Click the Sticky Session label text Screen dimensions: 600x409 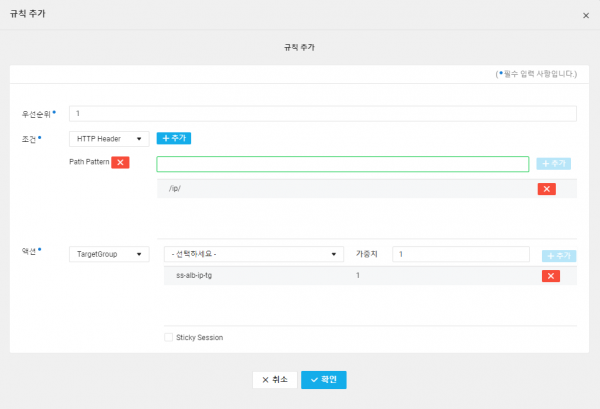199,337
